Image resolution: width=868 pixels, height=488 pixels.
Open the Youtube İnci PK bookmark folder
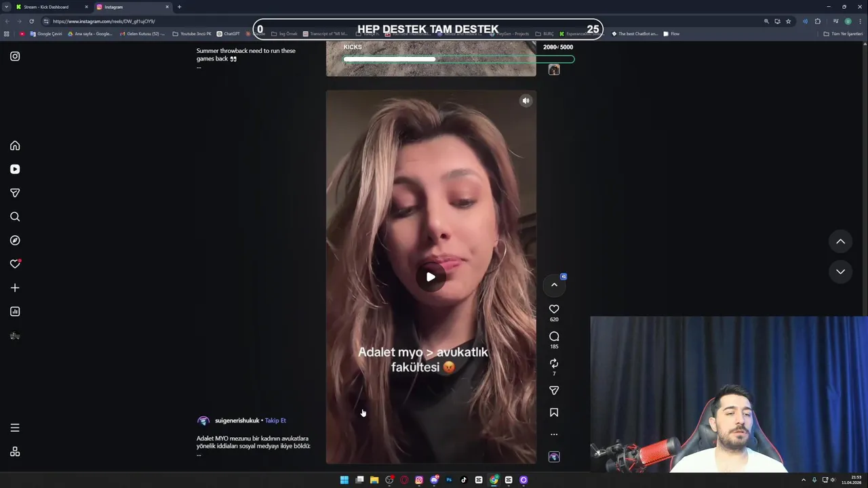tap(192, 34)
